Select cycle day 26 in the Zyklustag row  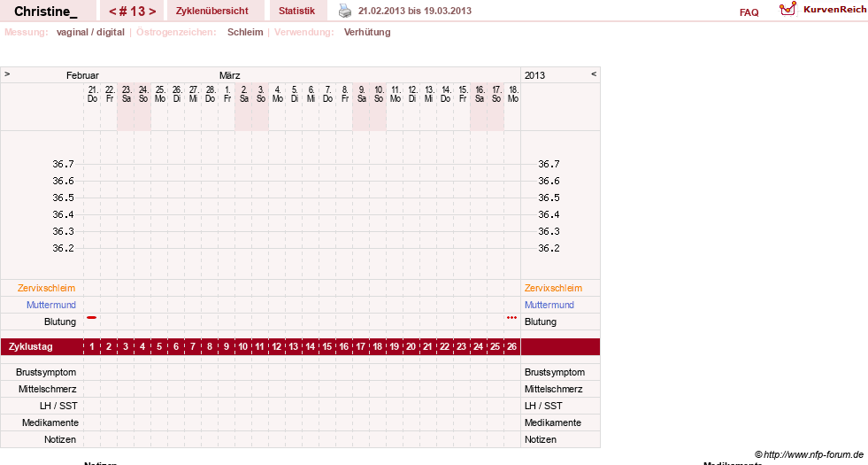pyautogui.click(x=512, y=346)
